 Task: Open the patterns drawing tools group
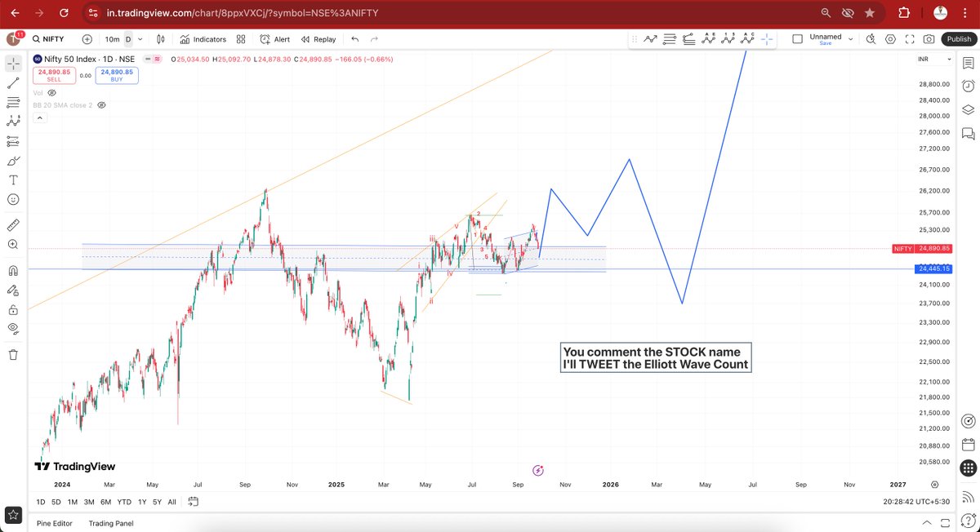tap(13, 121)
